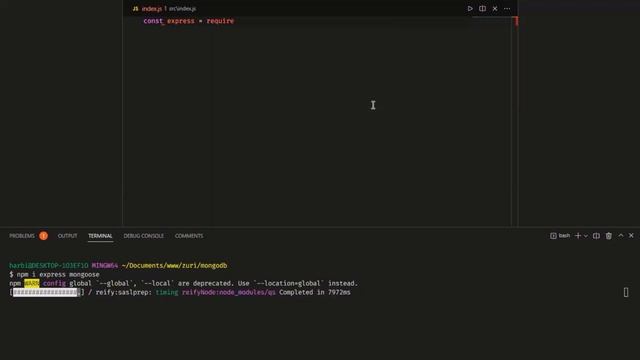Image resolution: width=640 pixels, height=360 pixels.
Task: Close the terminal panel
Action: (x=631, y=236)
